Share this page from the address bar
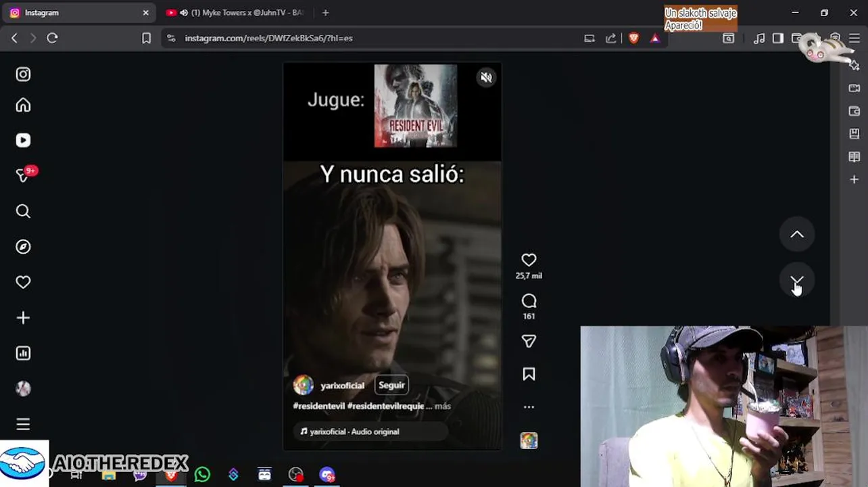Screen dimensions: 868x487 point(611,38)
